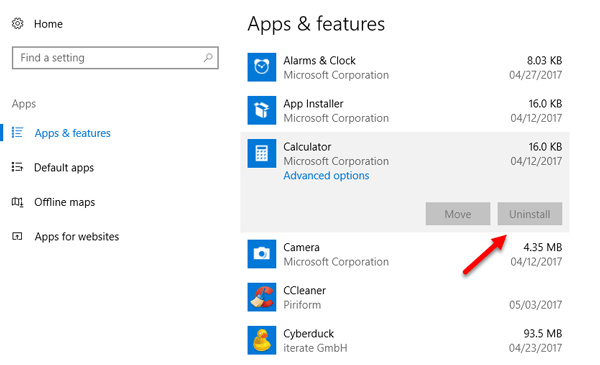Click the Apps sidebar group label

(24, 104)
